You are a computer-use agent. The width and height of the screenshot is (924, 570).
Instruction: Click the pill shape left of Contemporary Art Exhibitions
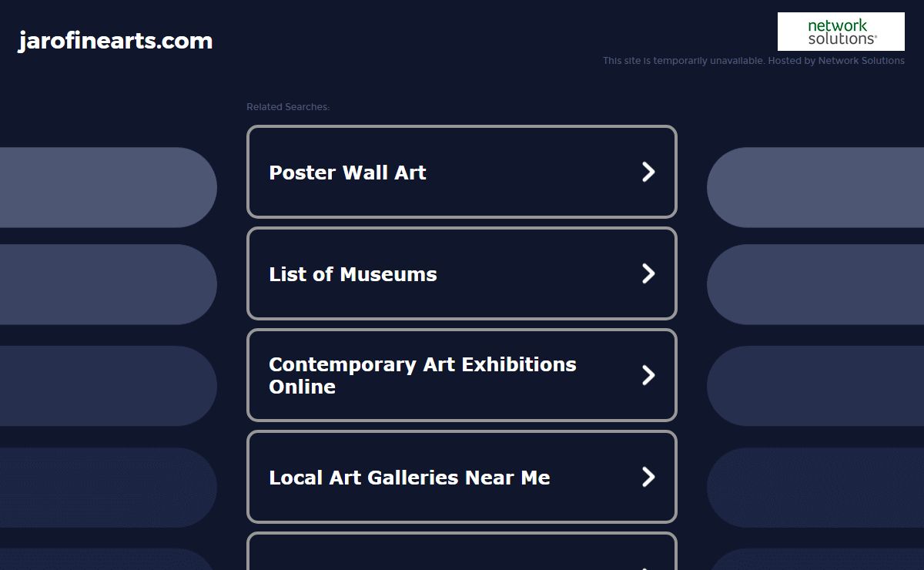[109, 386]
